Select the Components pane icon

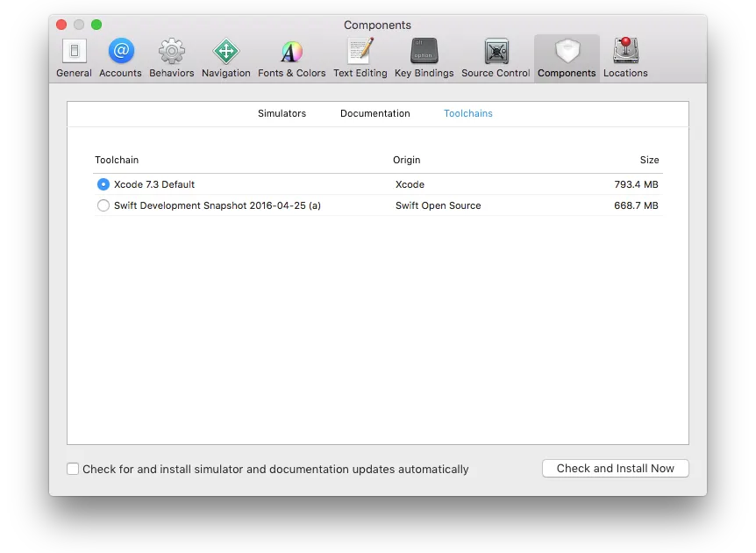[x=567, y=58]
